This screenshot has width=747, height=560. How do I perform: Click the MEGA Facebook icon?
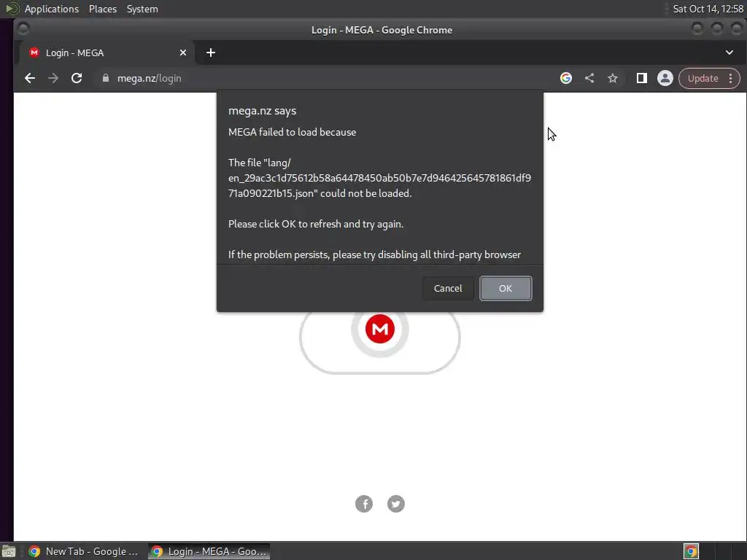coord(364,504)
